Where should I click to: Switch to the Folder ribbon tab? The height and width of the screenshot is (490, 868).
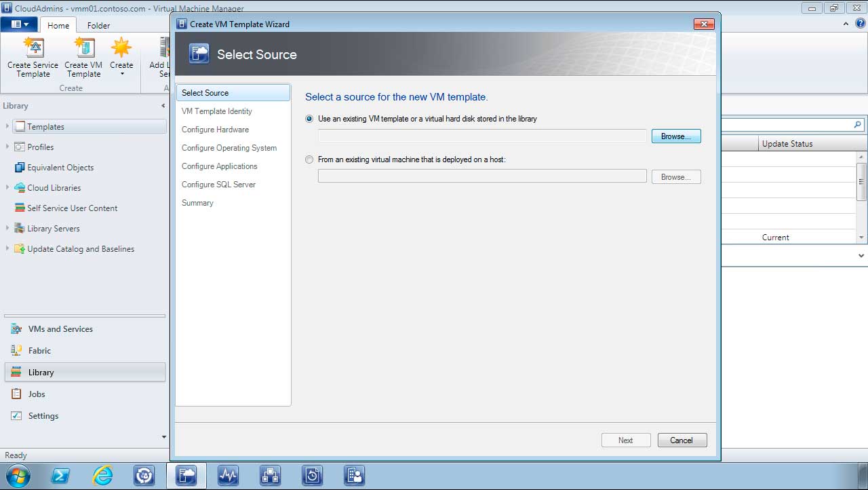pos(98,25)
